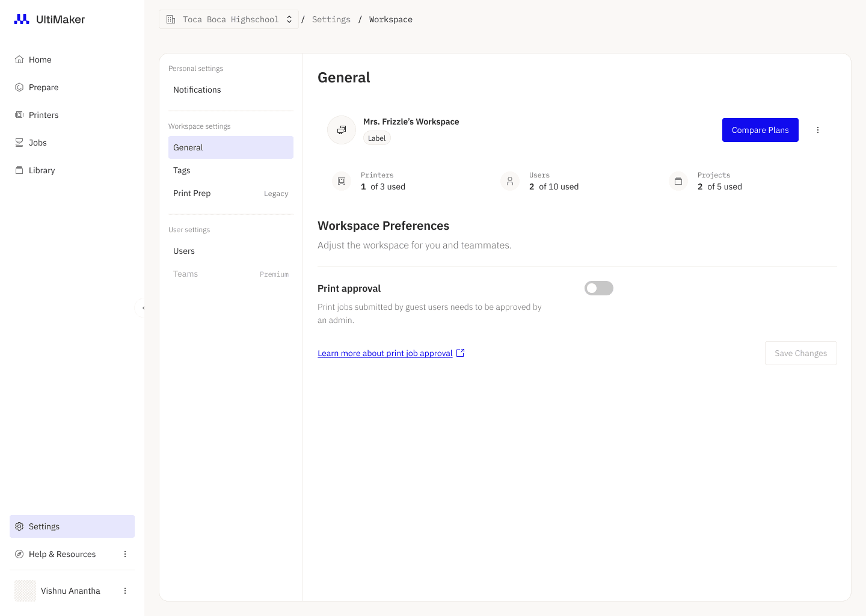This screenshot has height=616, width=866.
Task: Click the Label tag under workspace name
Action: coord(377,138)
